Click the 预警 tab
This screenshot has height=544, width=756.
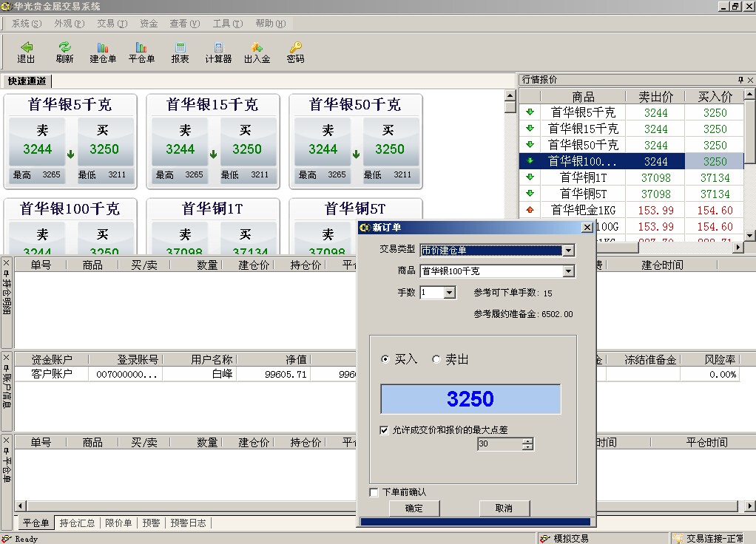click(x=151, y=523)
